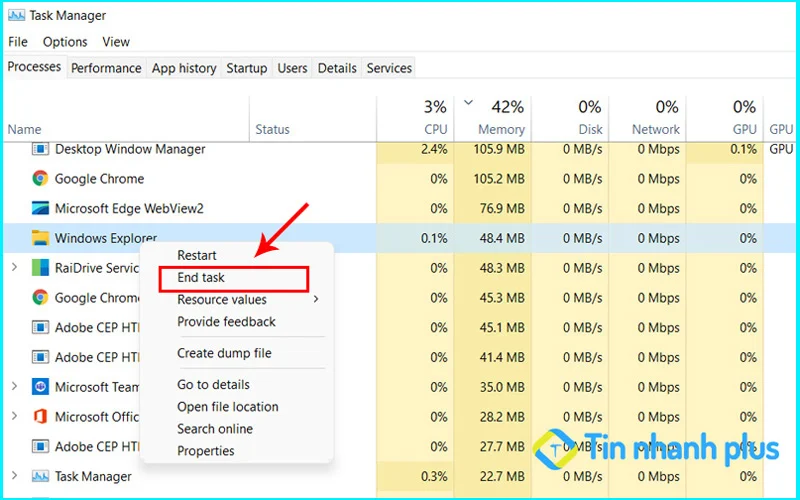Switch to the Performance tab
The image size is (800, 500).
pos(106,68)
